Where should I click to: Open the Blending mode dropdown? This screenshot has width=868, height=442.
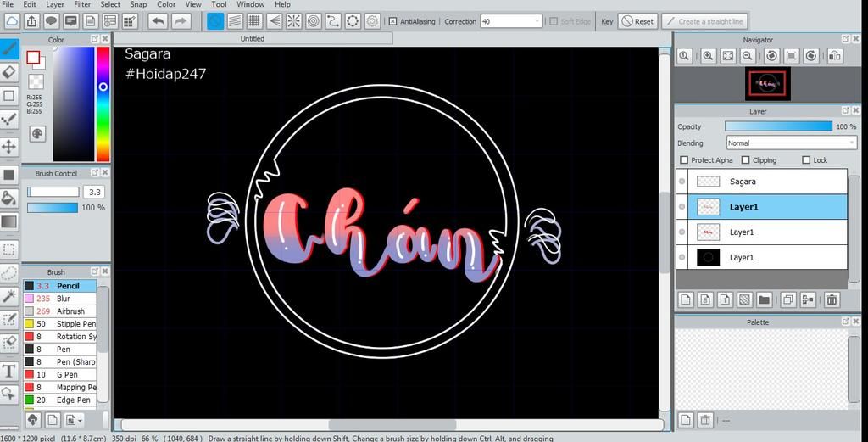791,143
